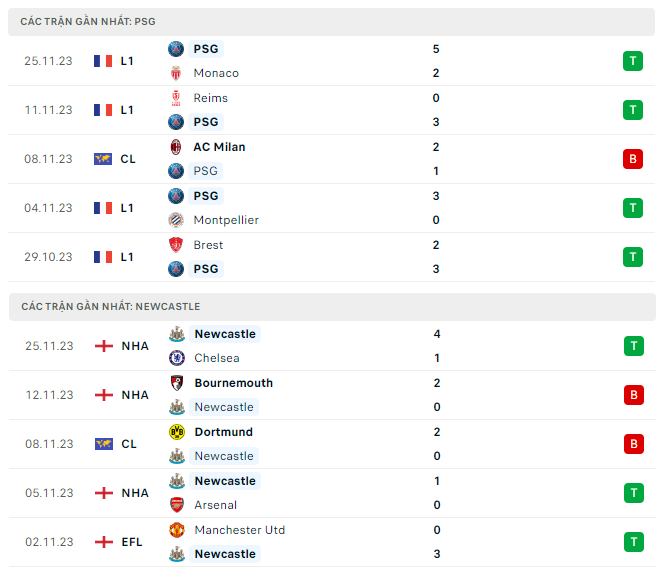
Task: Click the Arsenal club crest icon
Action: [x=177, y=505]
